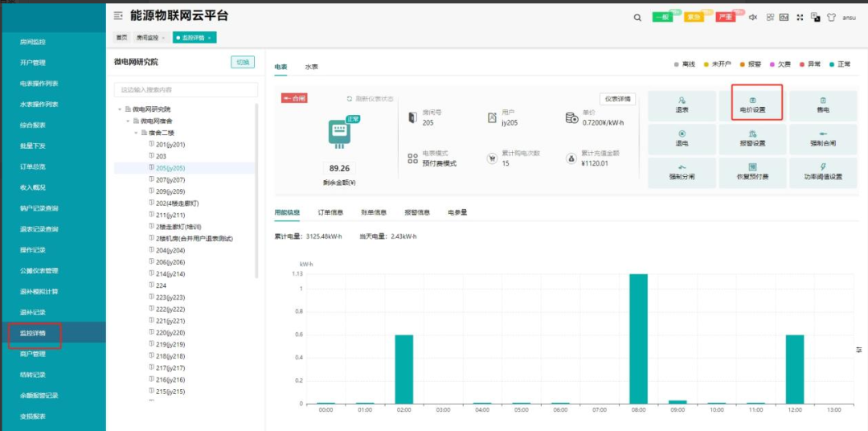Select the 电表 tab

click(280, 67)
